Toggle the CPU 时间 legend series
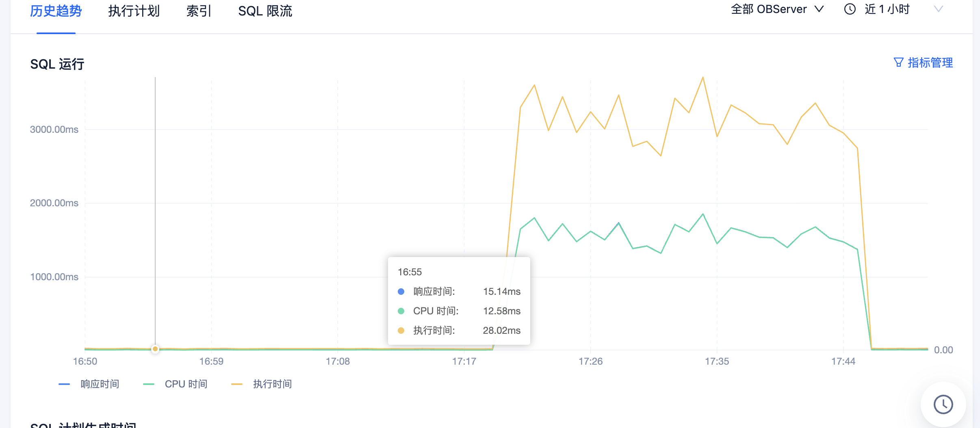The width and height of the screenshot is (980, 428). [186, 384]
